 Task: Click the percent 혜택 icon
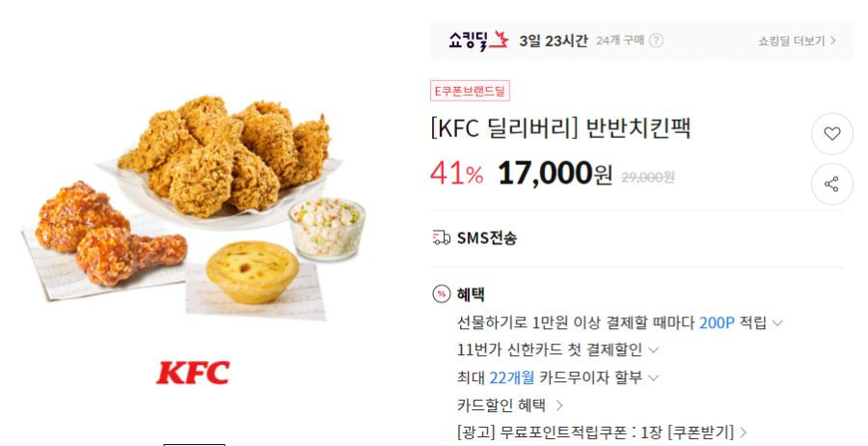tap(441, 294)
